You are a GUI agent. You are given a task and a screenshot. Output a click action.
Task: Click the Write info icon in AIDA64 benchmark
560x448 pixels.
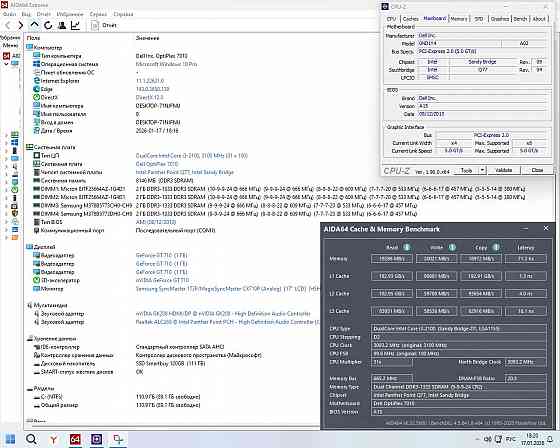[x=452, y=247]
